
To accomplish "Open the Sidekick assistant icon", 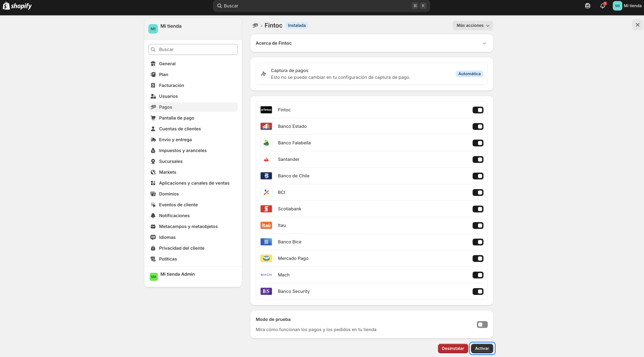I will coord(588,6).
